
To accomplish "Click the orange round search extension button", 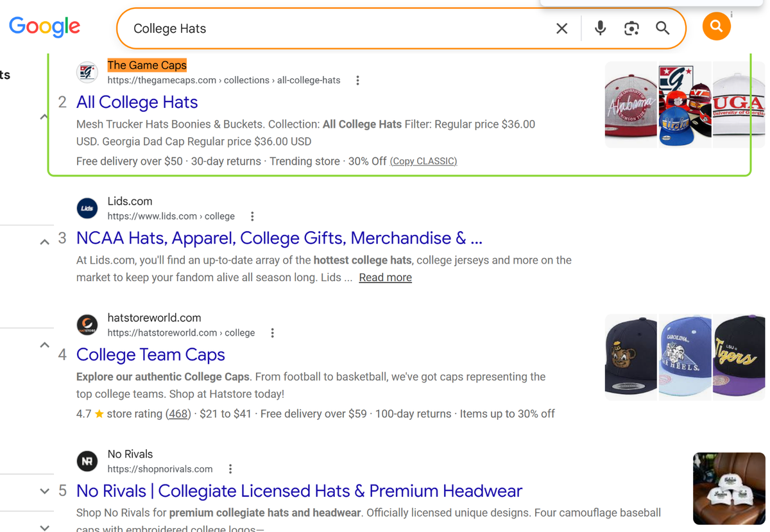I will [x=716, y=26].
